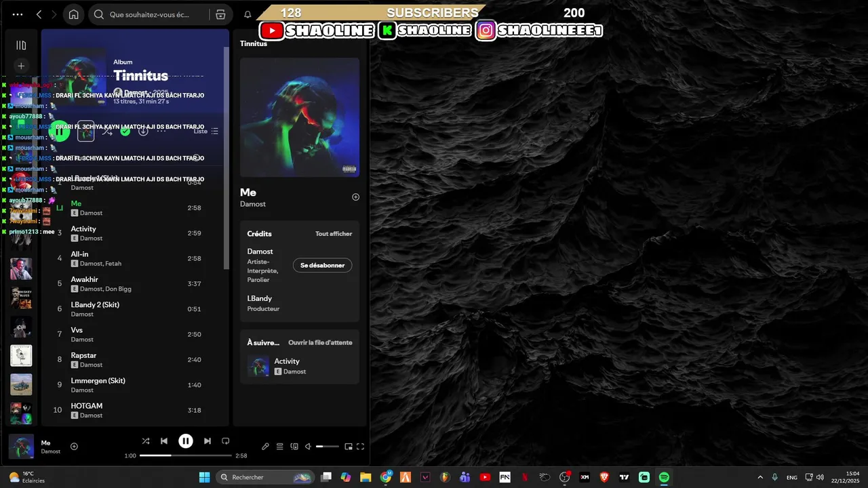Open now playing album thumbnail
The width and height of the screenshot is (868, 488).
click(21, 447)
